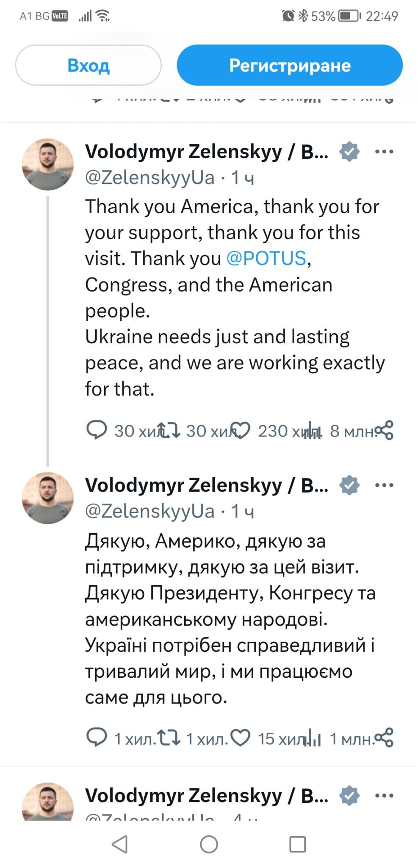Tap Zelenskyy's avatar on the Ukrainian tweet

click(48, 498)
